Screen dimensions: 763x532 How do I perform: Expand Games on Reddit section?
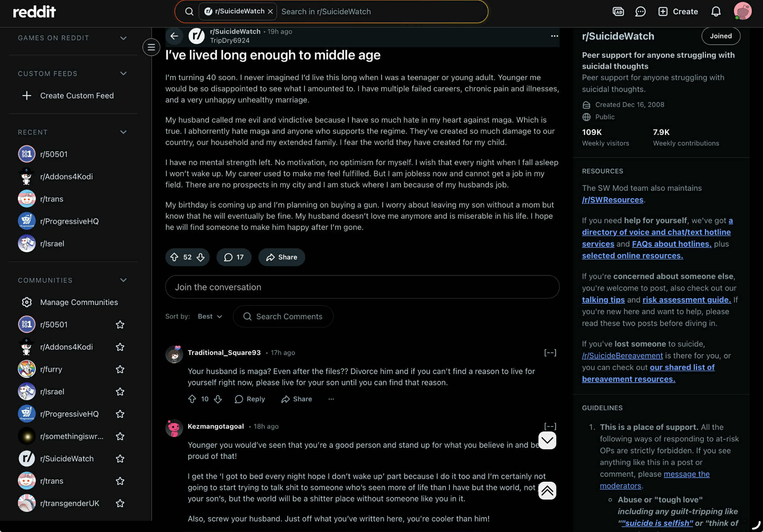[123, 38]
